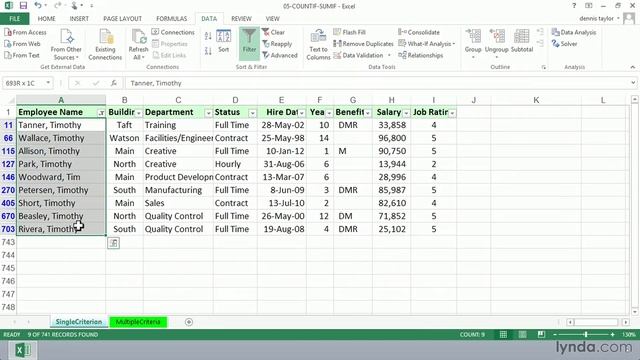Open Department filter dropdown
Viewport: 640px width, 360px height.
click(x=208, y=113)
